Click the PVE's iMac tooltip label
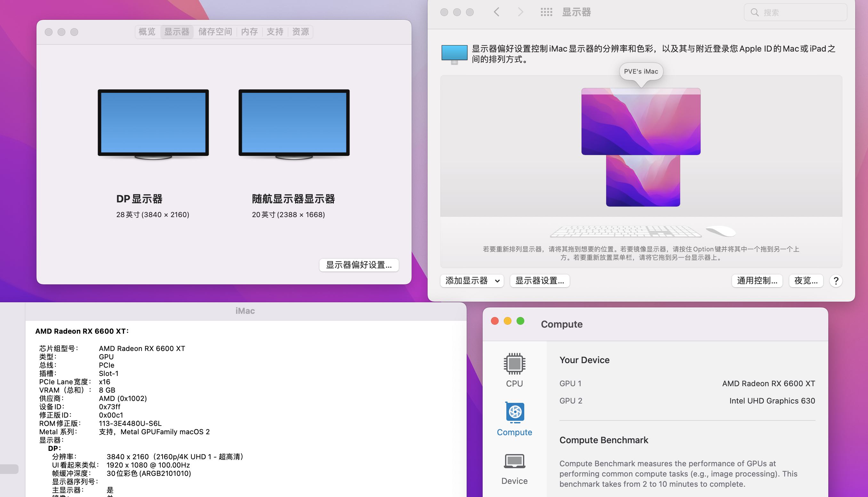The height and width of the screenshot is (497, 868). pyautogui.click(x=641, y=72)
